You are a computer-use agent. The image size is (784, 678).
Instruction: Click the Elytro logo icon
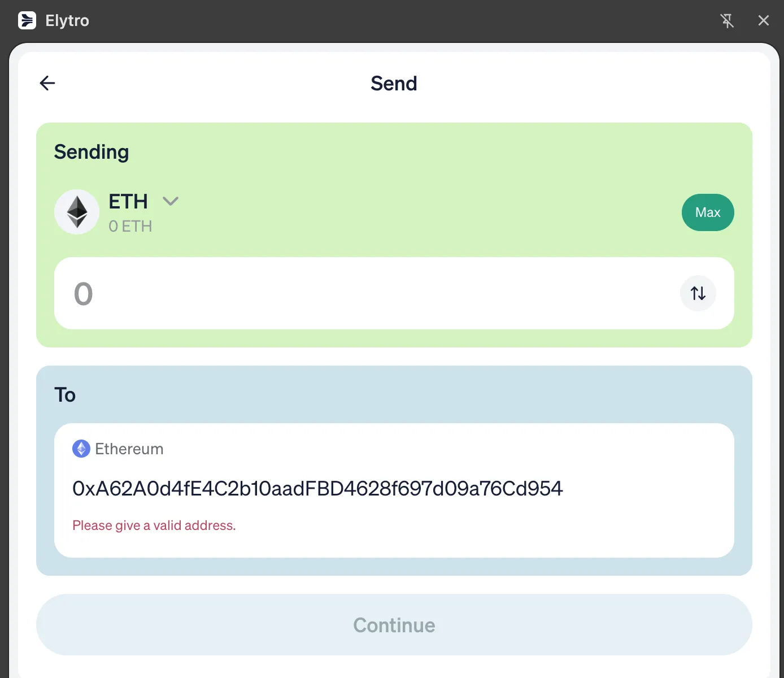click(x=27, y=20)
